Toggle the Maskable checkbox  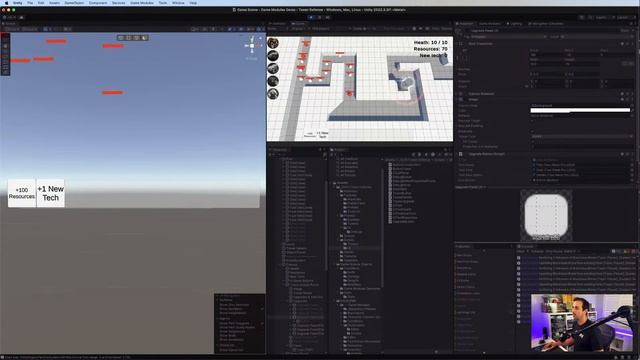coord(532,131)
